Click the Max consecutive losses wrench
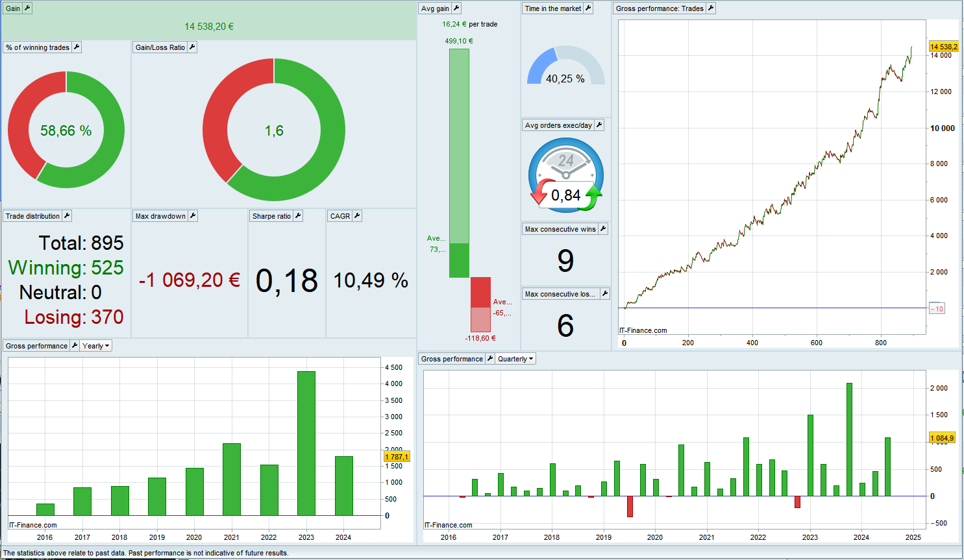 click(x=604, y=294)
